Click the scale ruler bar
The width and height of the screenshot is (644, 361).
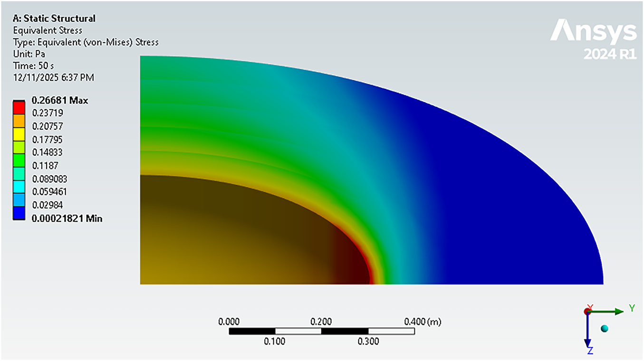(x=321, y=331)
